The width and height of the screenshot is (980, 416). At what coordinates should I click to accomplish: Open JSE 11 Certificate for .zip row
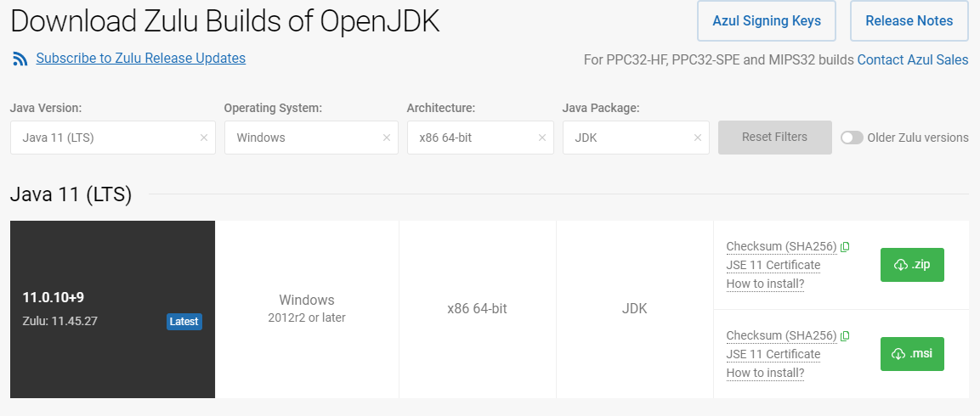pos(773,266)
